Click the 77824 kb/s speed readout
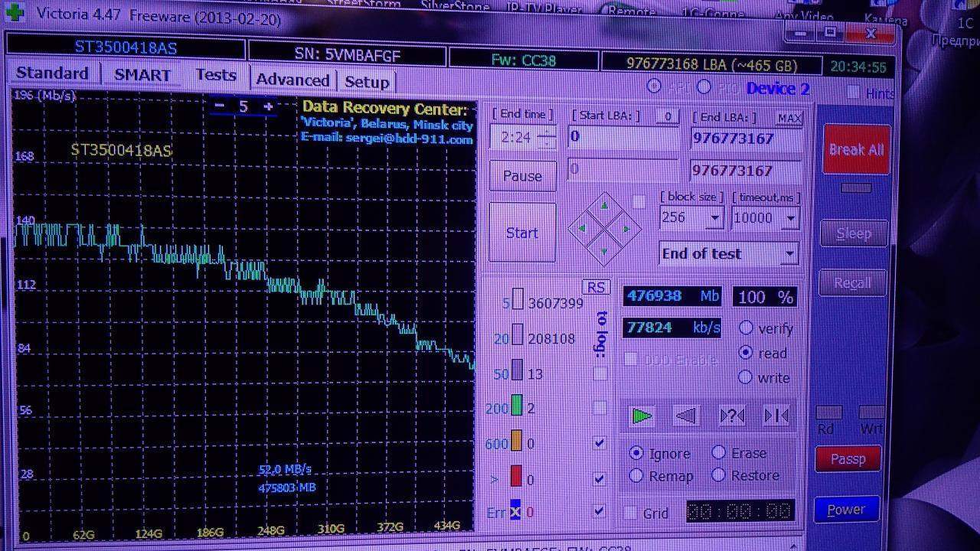Image resolution: width=980 pixels, height=551 pixels. [672, 328]
